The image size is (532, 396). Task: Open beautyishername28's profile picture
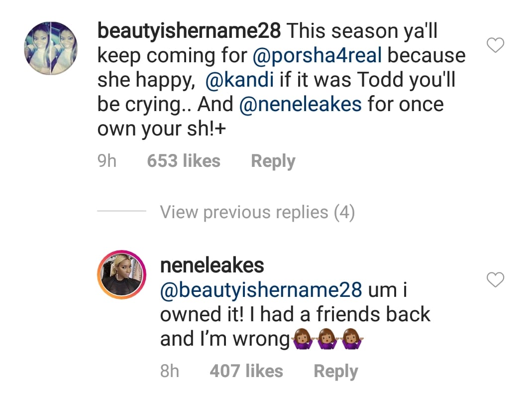click(x=49, y=48)
